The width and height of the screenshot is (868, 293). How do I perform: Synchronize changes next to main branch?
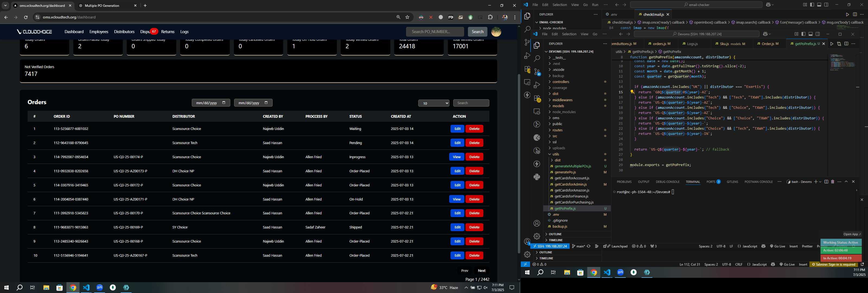point(589,246)
